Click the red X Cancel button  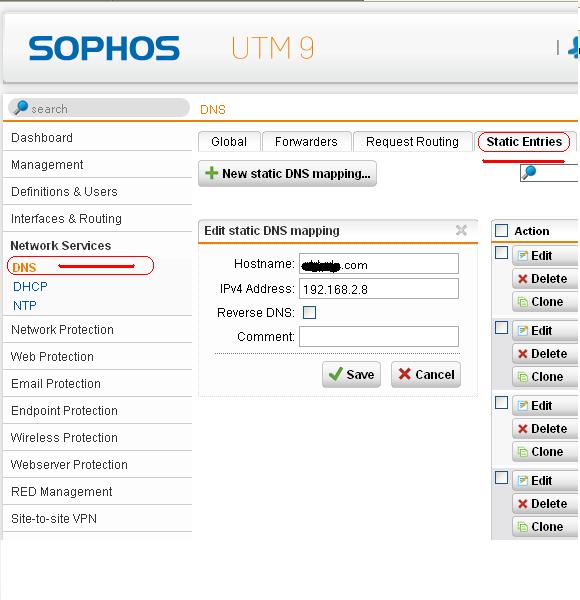click(x=426, y=374)
